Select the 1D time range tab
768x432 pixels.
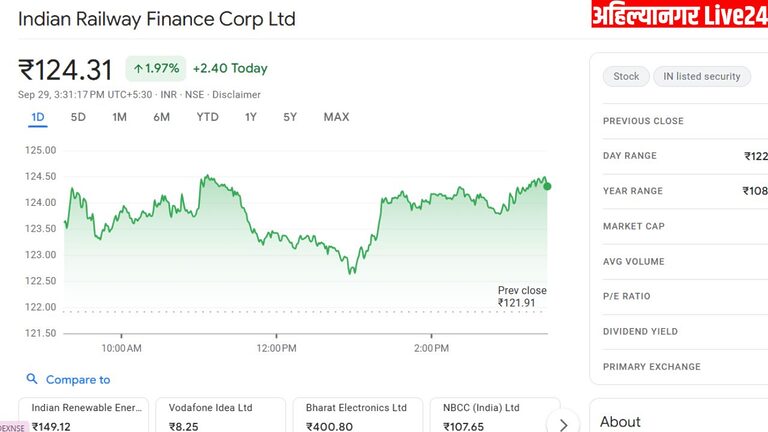(38, 117)
